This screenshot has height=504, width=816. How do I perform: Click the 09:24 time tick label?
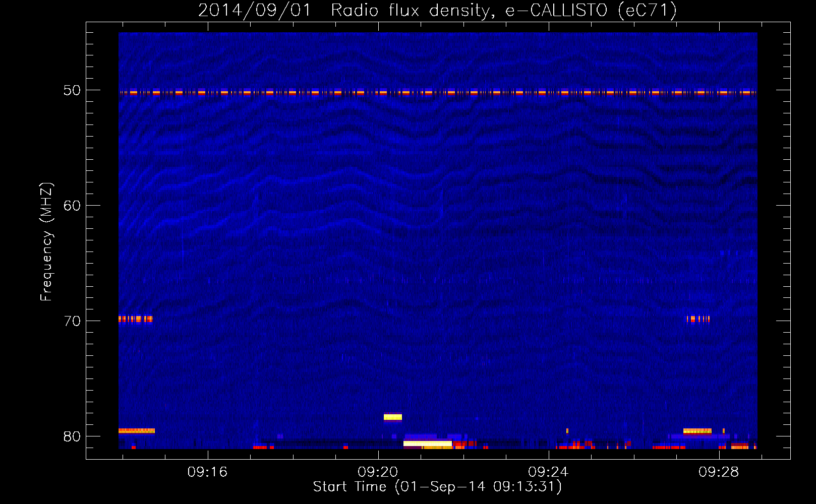coord(548,472)
